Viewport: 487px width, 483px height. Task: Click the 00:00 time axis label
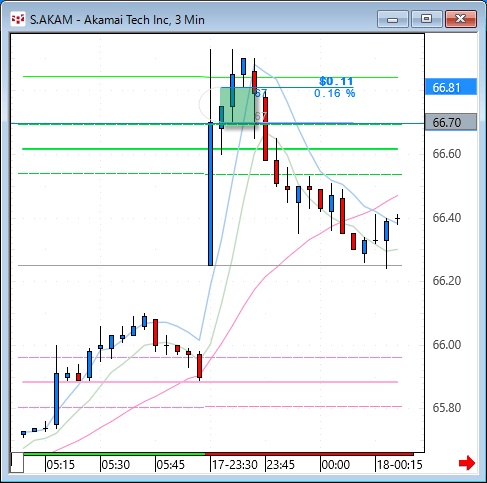(335, 465)
